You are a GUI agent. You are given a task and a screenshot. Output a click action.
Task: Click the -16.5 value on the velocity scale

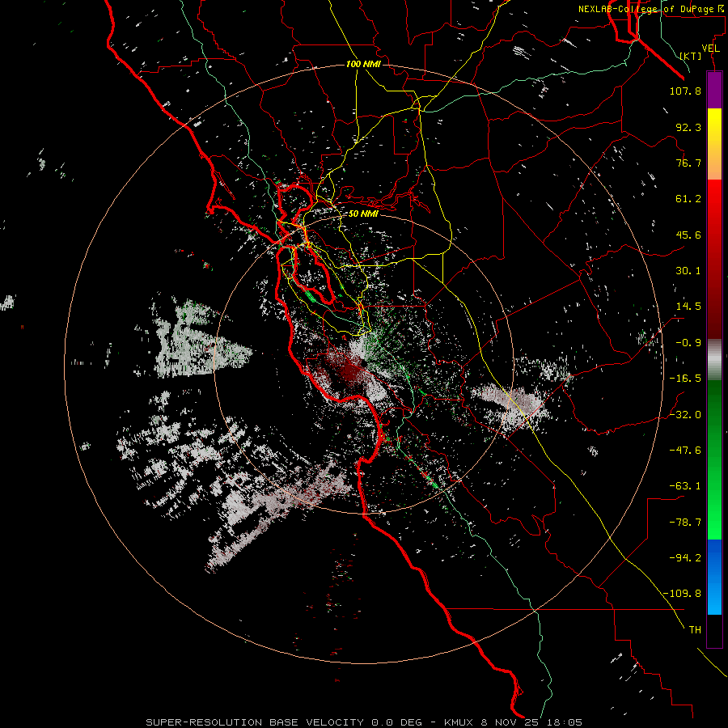pyautogui.click(x=685, y=379)
